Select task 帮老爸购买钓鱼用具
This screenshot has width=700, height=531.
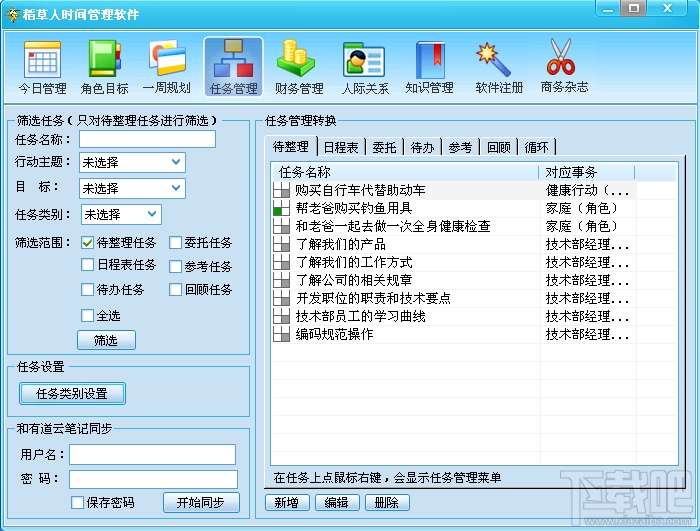pyautogui.click(x=354, y=209)
